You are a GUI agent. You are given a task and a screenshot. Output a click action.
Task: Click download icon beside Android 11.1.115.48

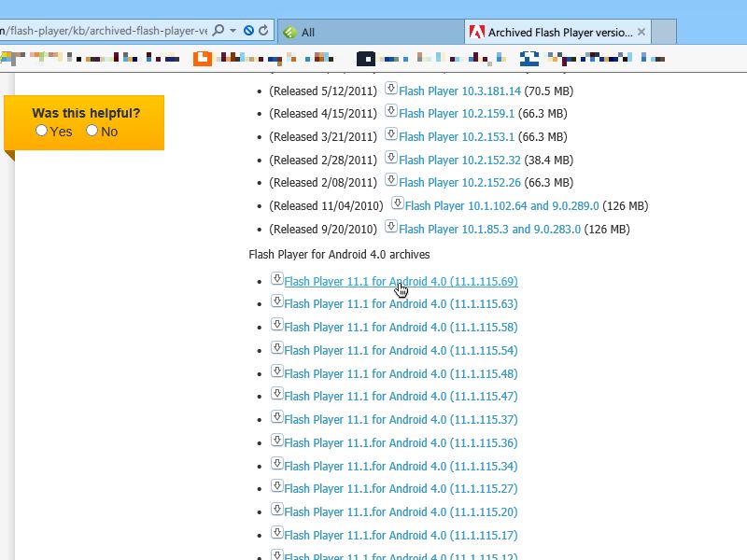277,371
